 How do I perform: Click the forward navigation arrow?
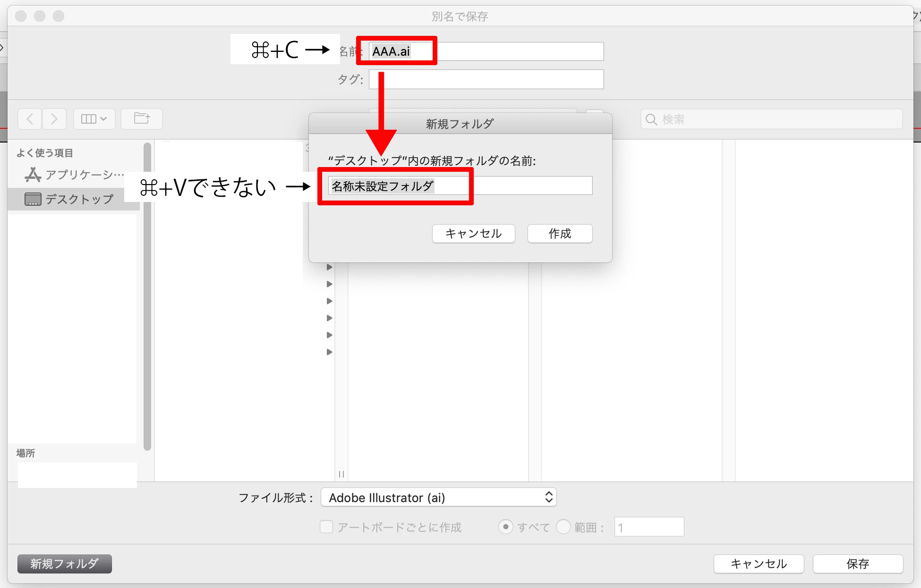54,118
